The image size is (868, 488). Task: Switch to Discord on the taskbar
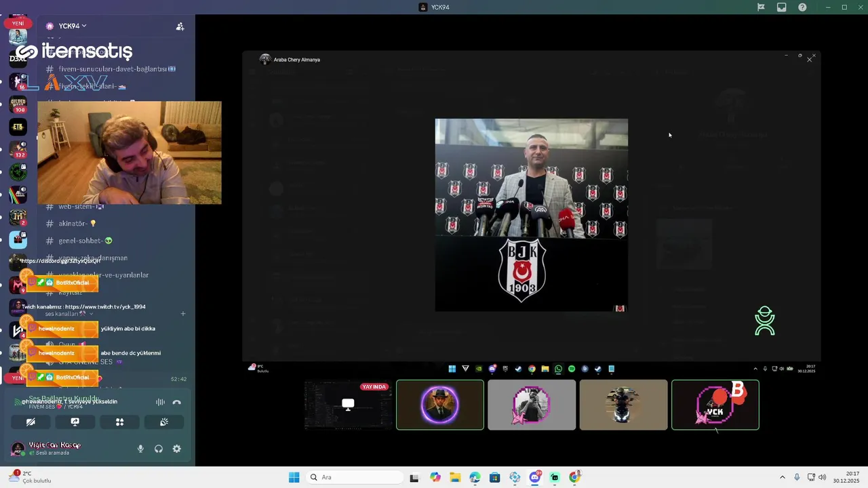pos(534,477)
